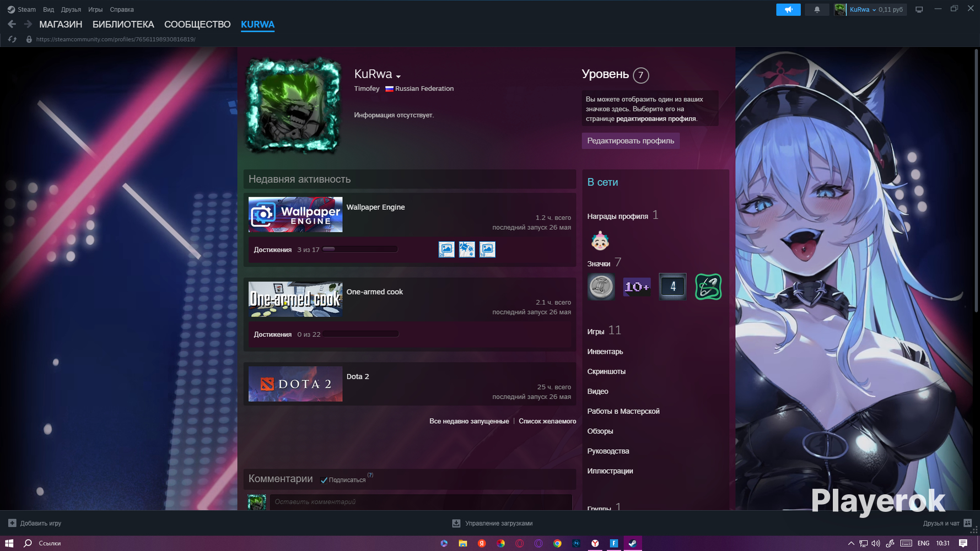The height and width of the screenshot is (551, 980).
Task: Go to the БИБЛИОТЕКА tab
Action: pyautogui.click(x=123, y=24)
